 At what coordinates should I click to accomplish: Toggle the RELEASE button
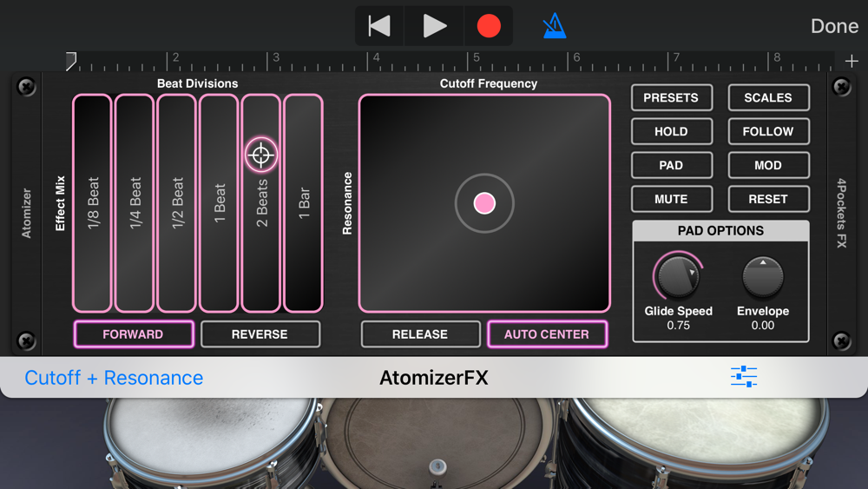coord(420,334)
